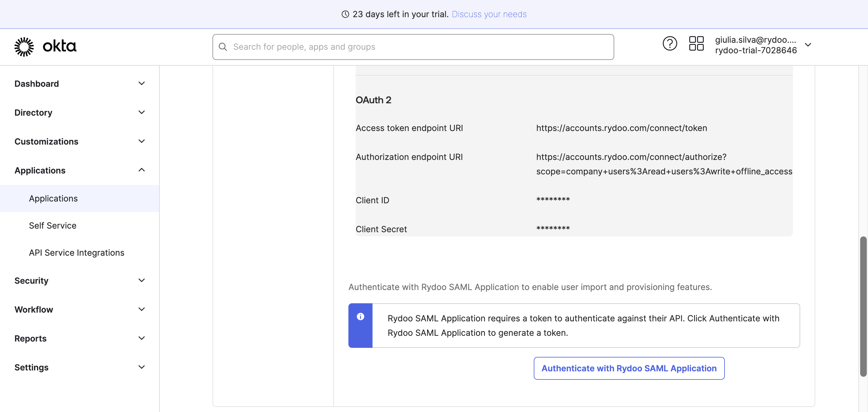Image resolution: width=868 pixels, height=412 pixels.
Task: Click the Okta wordmark text
Action: pos(60,46)
